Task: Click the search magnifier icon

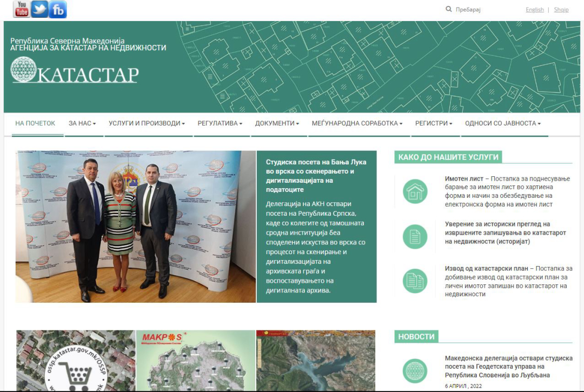Action: click(449, 9)
